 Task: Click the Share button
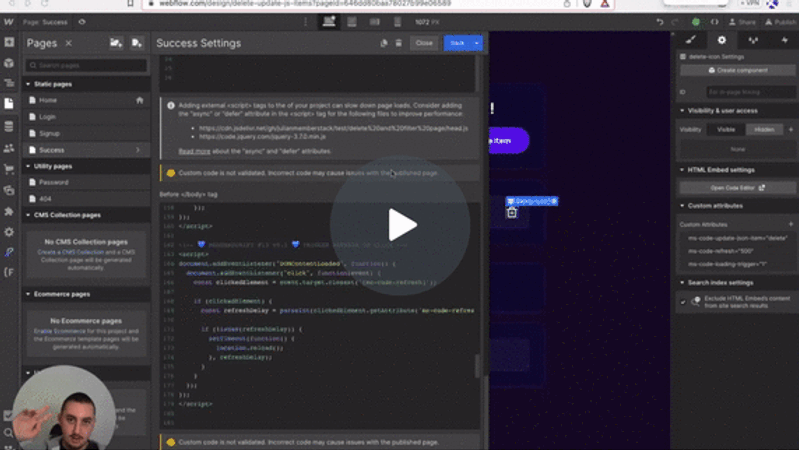tap(742, 22)
